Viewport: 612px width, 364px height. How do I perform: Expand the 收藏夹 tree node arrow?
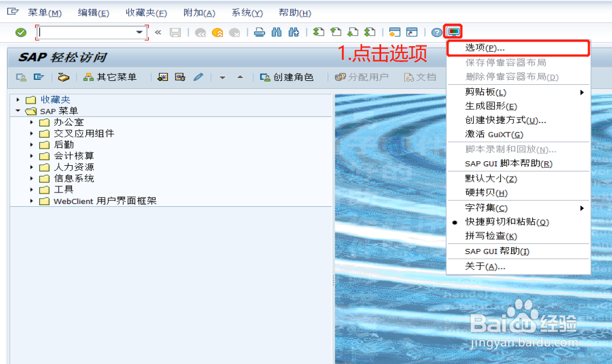click(18, 100)
